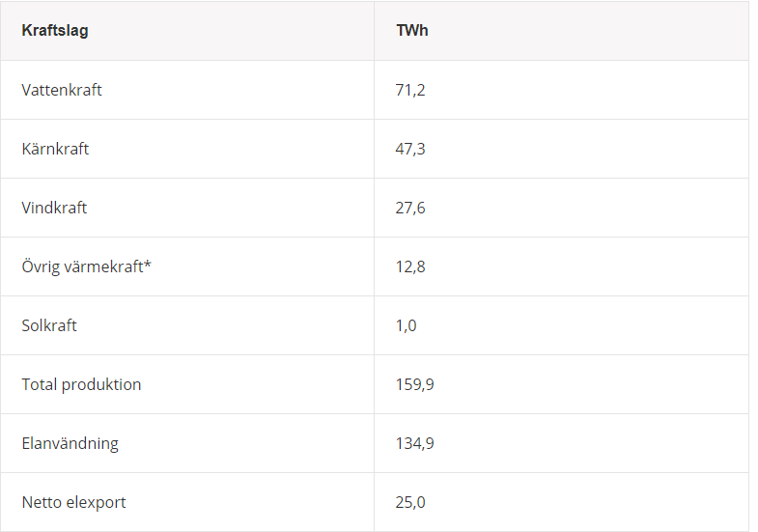Click the 1,0 value for Solkraft
This screenshot has height=532, width=758.
pos(406,325)
